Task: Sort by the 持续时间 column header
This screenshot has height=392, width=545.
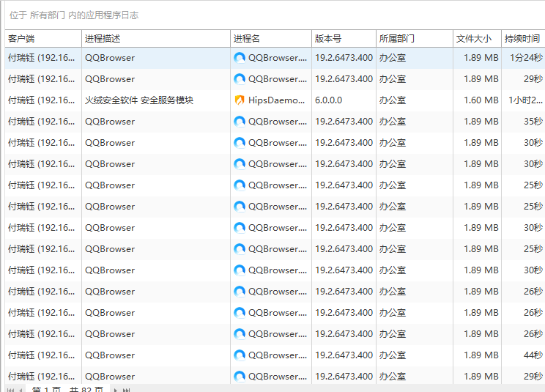Action: click(523, 39)
